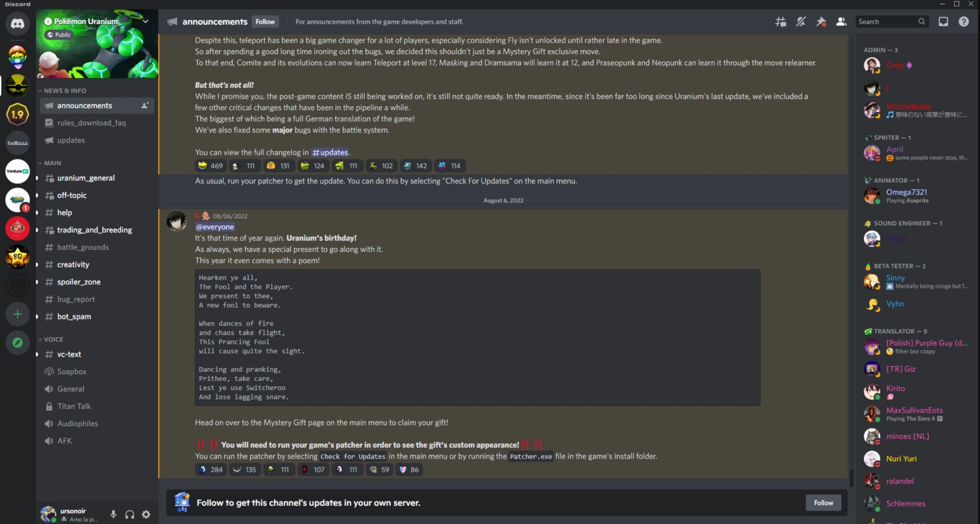Image resolution: width=980 pixels, height=524 pixels.
Task: Collapse the VOICE category
Action: pos(53,339)
